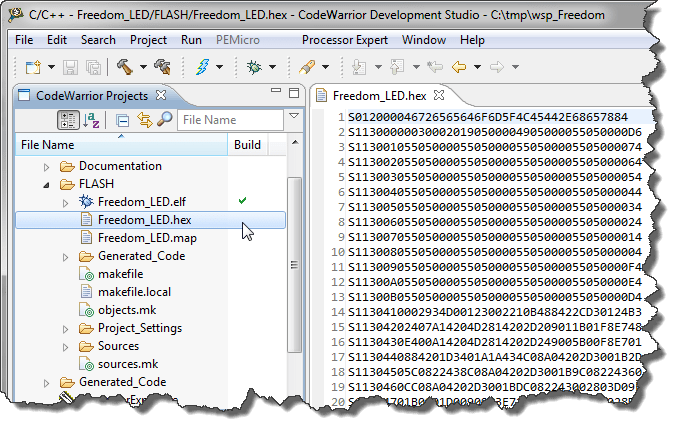
Task: Click the Collapse All icon
Action: (123, 120)
